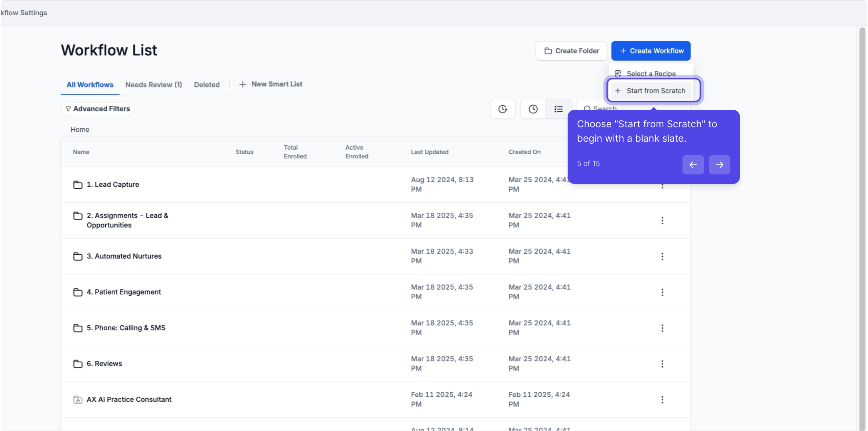Image resolution: width=868 pixels, height=431 pixels.
Task: Click the Total Enrolled column header
Action: (x=295, y=152)
